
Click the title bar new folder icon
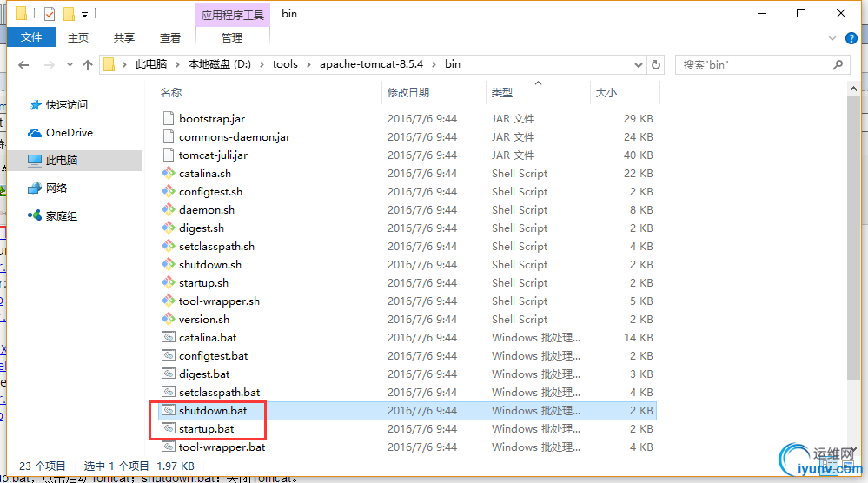tap(70, 13)
